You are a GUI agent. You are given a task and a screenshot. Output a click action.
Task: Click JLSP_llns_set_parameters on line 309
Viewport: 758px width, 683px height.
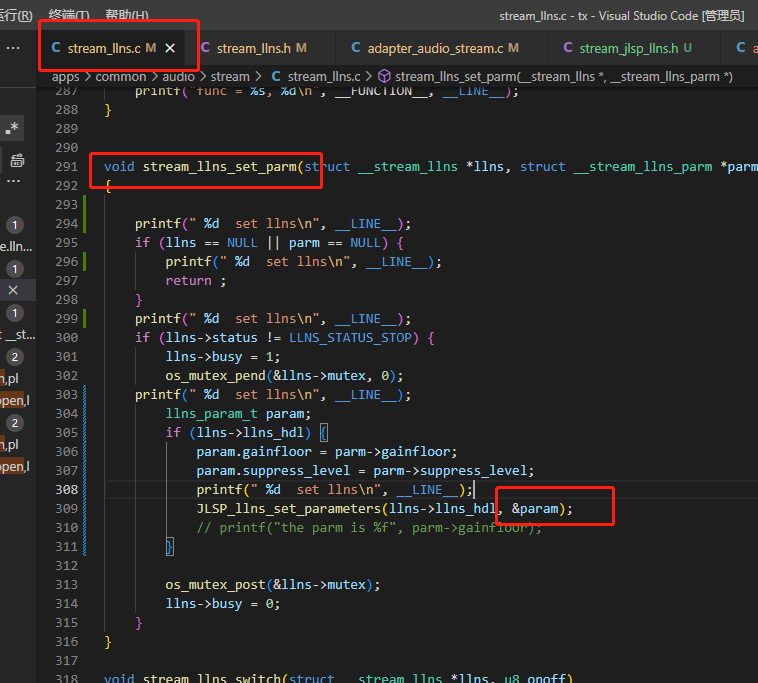pyautogui.click(x=289, y=509)
